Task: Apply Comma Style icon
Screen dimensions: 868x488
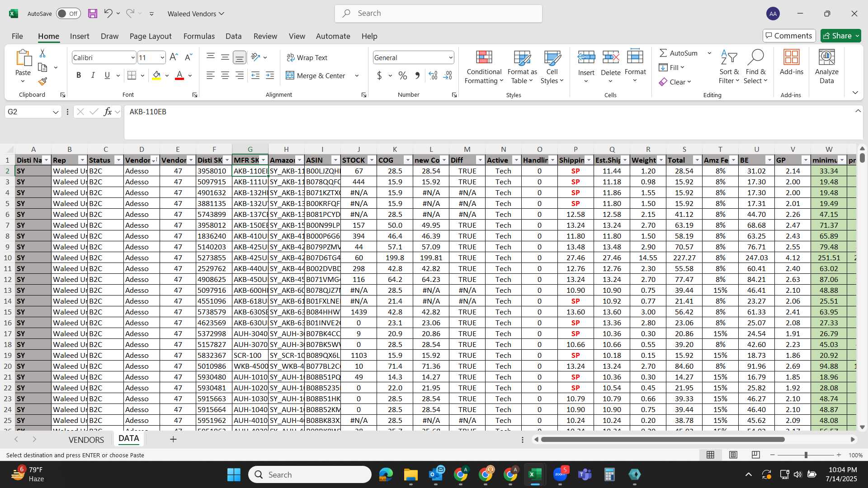Action: coord(417,75)
